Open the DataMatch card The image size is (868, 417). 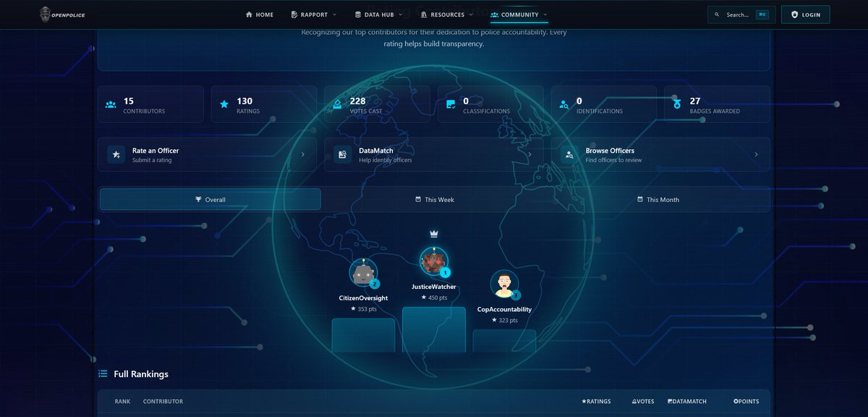(x=433, y=154)
